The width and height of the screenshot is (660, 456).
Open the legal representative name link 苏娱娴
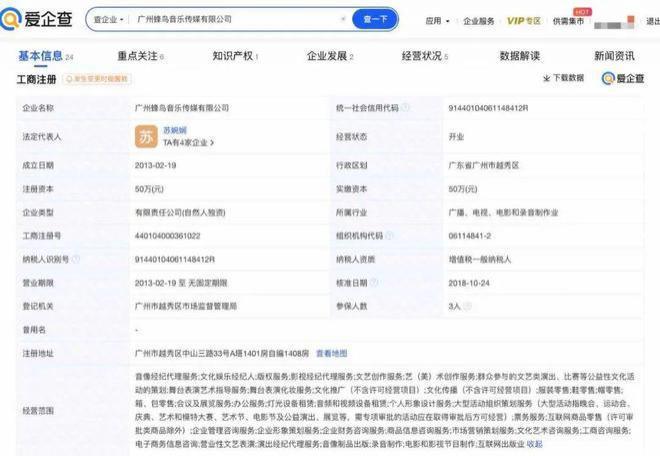click(175, 130)
